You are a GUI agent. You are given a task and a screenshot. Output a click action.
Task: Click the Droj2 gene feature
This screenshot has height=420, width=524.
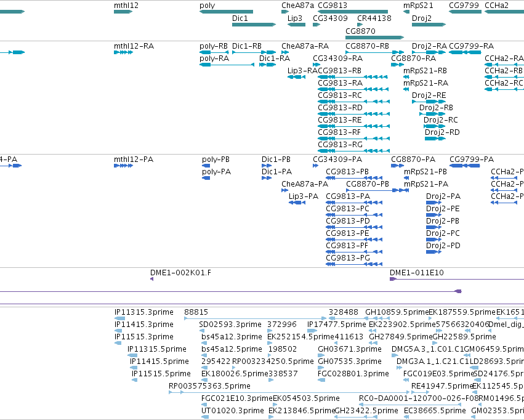(429, 25)
